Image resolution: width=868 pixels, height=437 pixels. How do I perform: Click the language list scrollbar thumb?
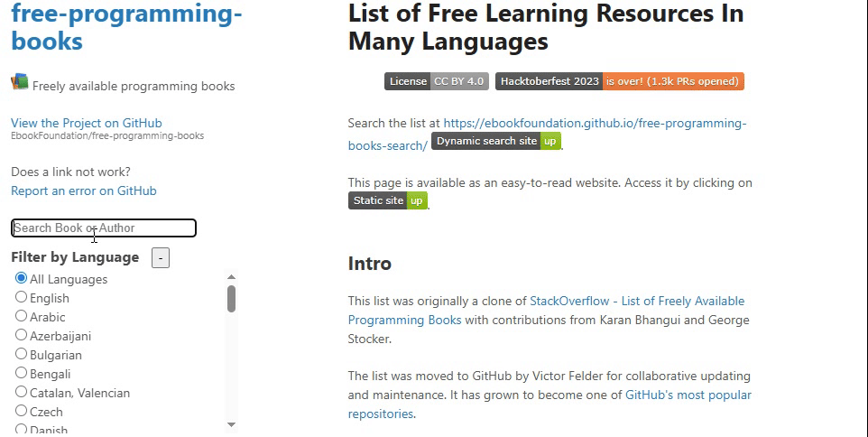coord(232,299)
